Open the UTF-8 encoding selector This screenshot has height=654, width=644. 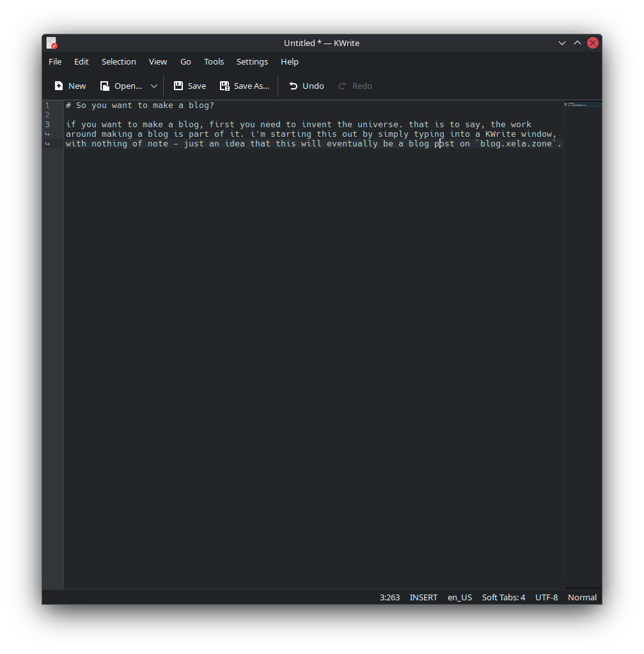coord(546,597)
